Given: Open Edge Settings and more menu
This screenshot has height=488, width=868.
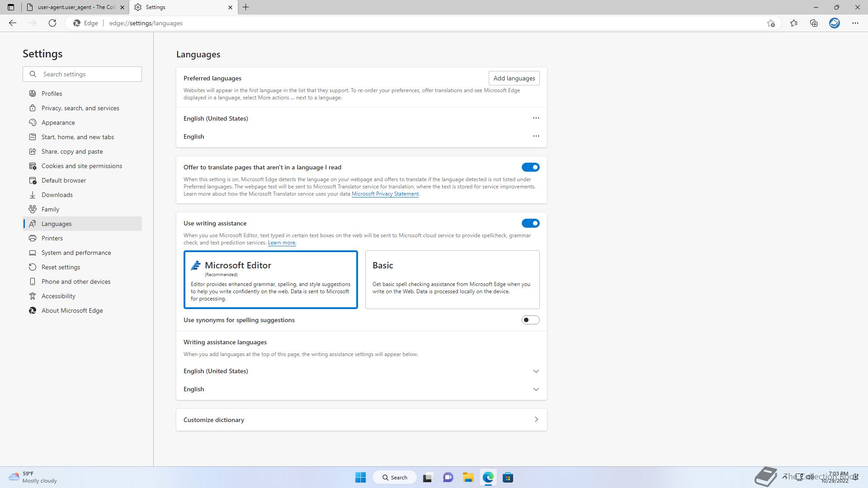Looking at the screenshot, I should click(x=855, y=23).
